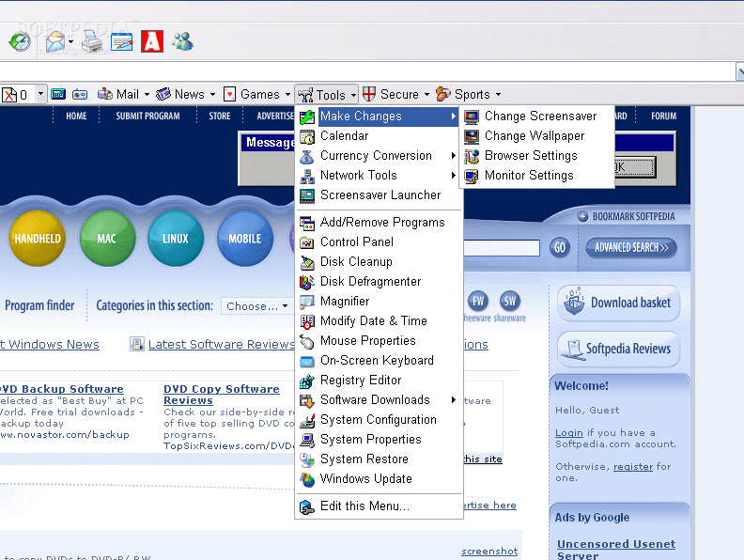Click the System Properties icon
744x560 pixels.
[x=307, y=440]
